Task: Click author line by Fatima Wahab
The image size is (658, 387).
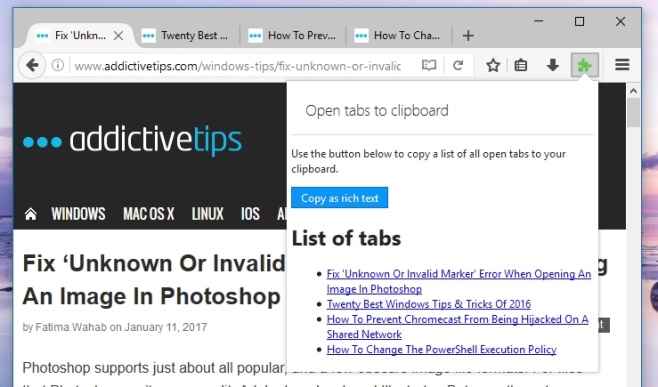Action: coord(115,327)
